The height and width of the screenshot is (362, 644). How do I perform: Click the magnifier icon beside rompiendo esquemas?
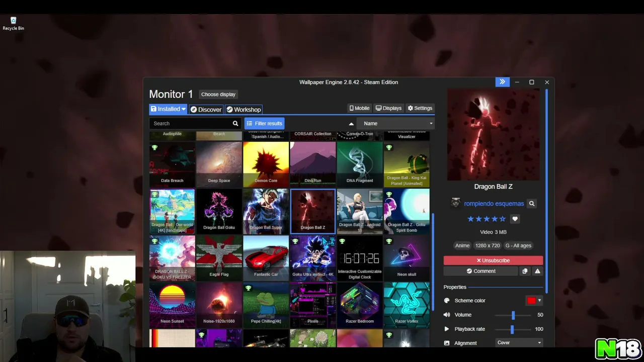click(531, 204)
